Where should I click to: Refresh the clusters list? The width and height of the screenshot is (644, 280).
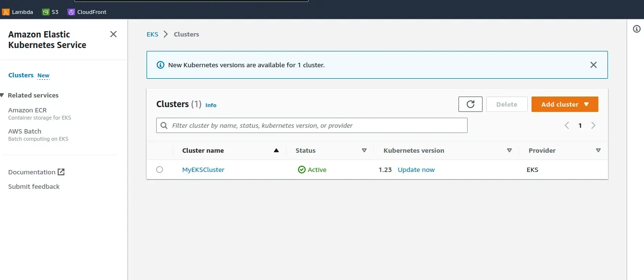click(x=471, y=104)
